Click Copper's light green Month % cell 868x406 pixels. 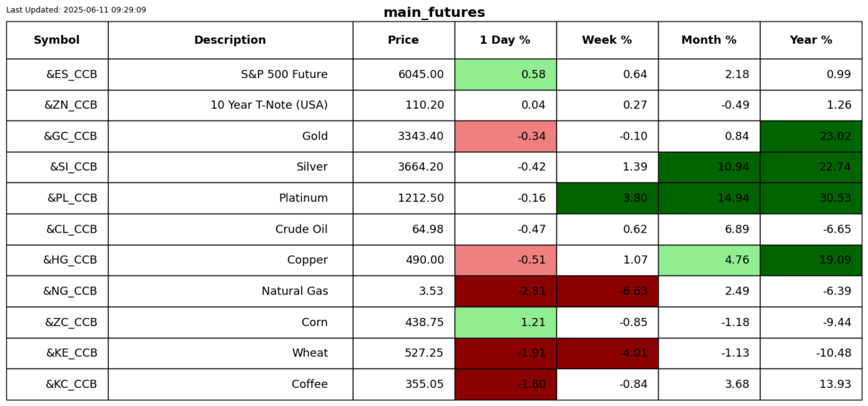709,260
